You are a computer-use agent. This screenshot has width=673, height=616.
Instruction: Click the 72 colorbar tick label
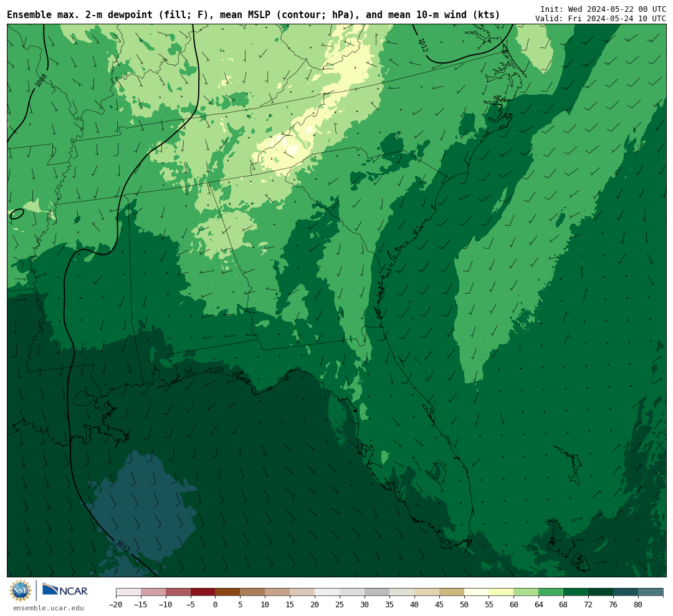589,604
